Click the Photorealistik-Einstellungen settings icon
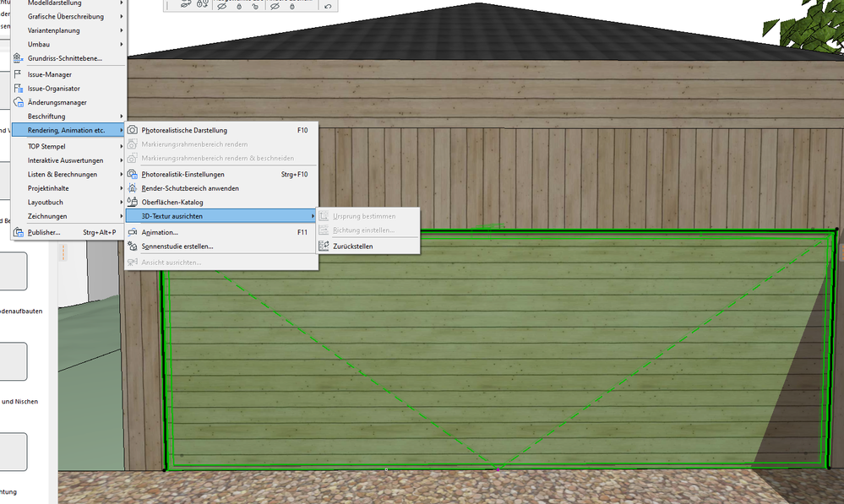Screen dimensions: 844x504 (133, 174)
